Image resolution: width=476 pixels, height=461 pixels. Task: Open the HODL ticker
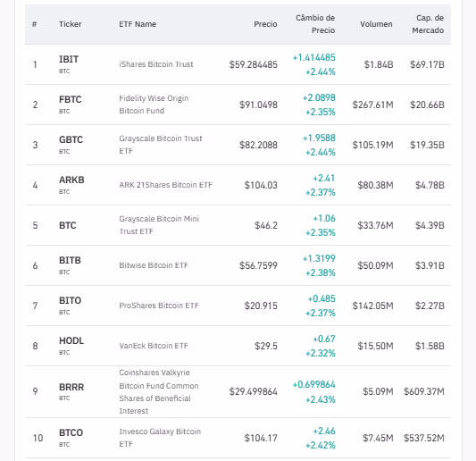coord(71,340)
